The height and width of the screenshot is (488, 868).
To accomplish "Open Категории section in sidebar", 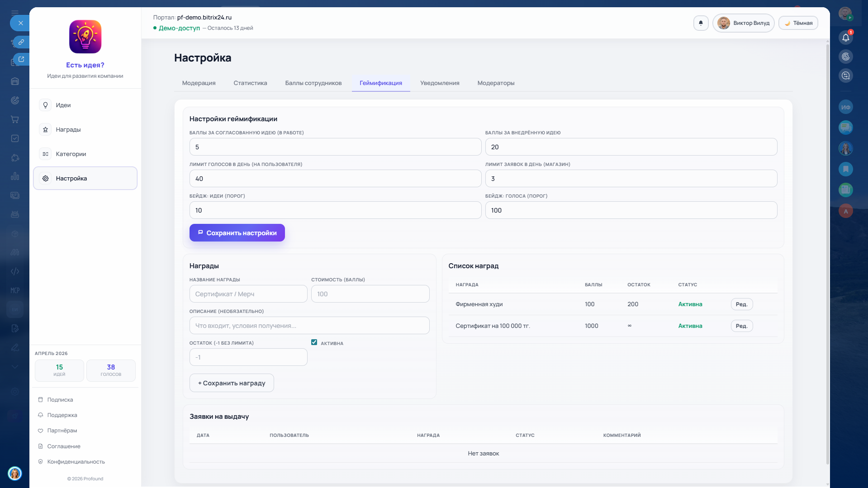I will (71, 154).
